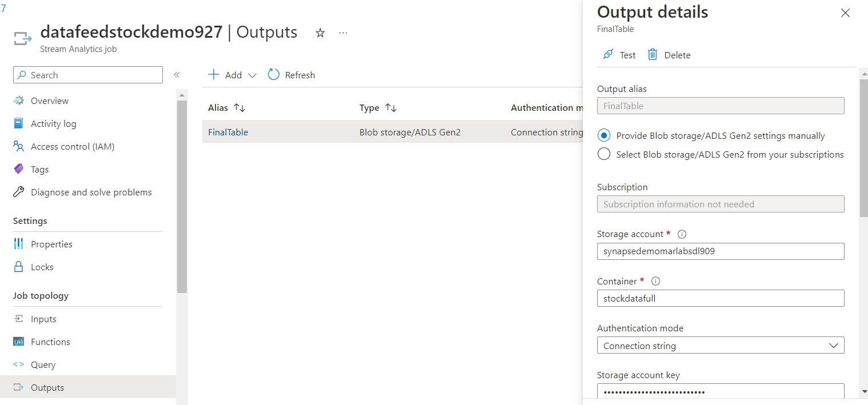Select Properties under Settings
The image size is (868, 405).
(x=50, y=244)
